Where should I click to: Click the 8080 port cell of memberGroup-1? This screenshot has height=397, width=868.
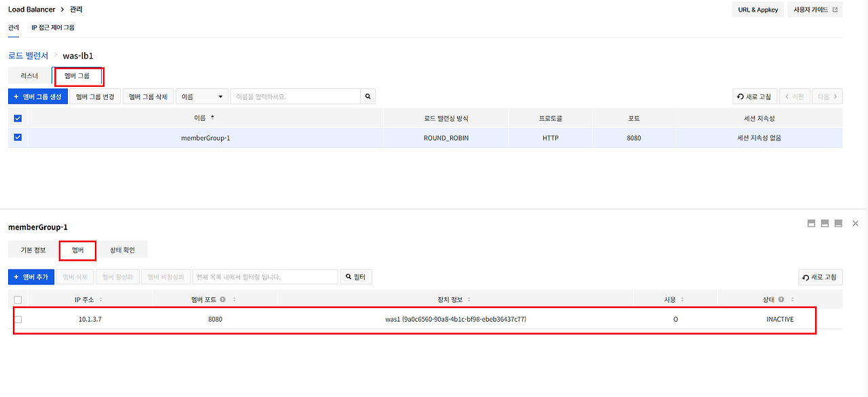(x=634, y=138)
